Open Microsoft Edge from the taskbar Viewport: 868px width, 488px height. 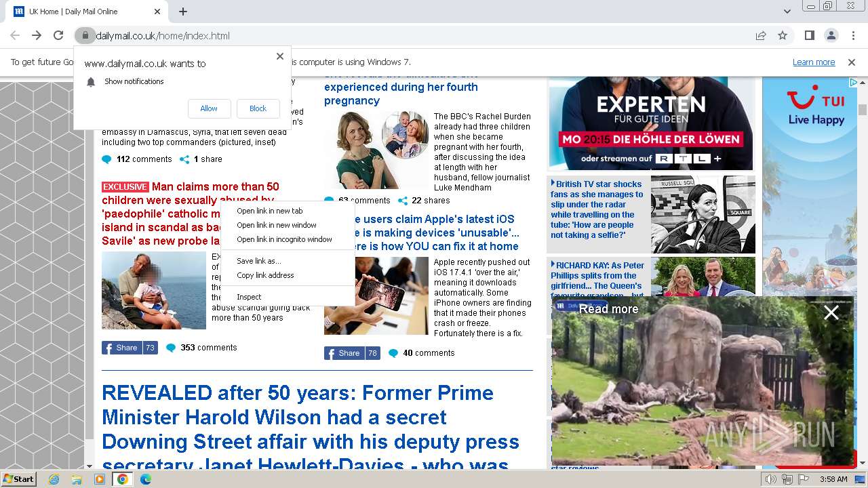pyautogui.click(x=145, y=479)
